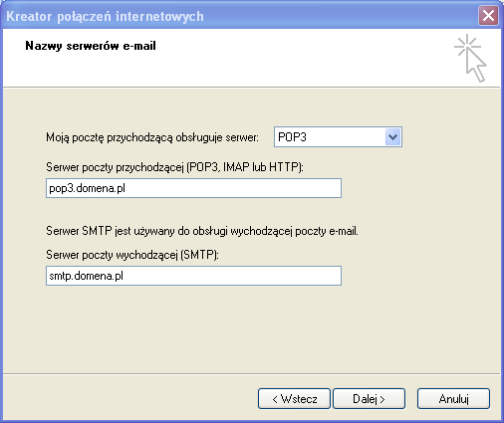Focus the outgoing SMTP server field

click(193, 276)
